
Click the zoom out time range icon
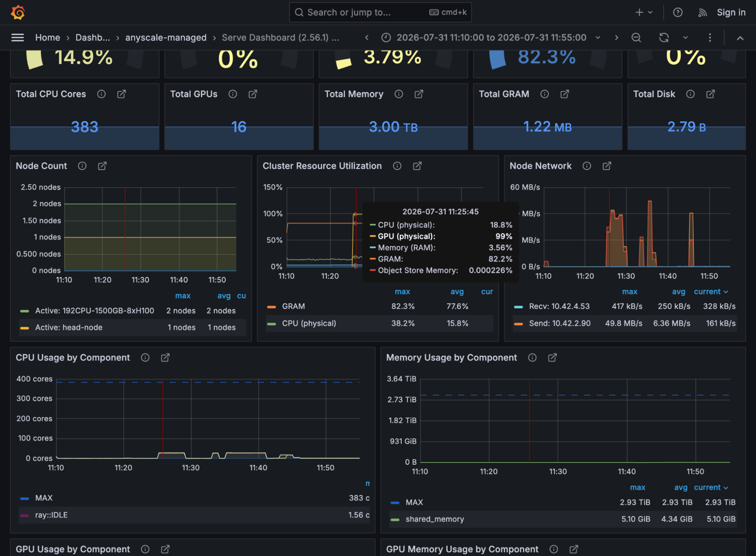pyautogui.click(x=636, y=37)
